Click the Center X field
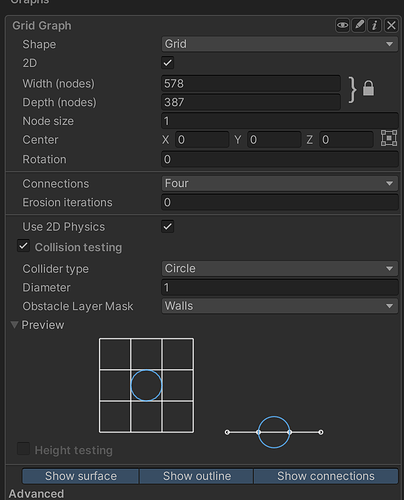Image resolution: width=404 pixels, height=500 pixels. [x=202, y=140]
